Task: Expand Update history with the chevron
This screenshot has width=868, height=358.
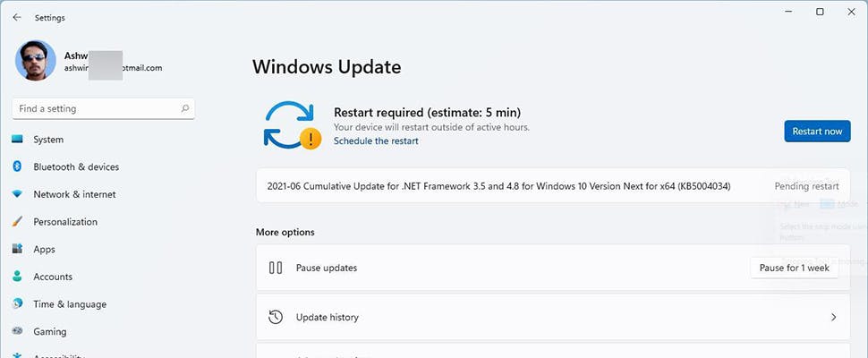Action: pos(833,317)
